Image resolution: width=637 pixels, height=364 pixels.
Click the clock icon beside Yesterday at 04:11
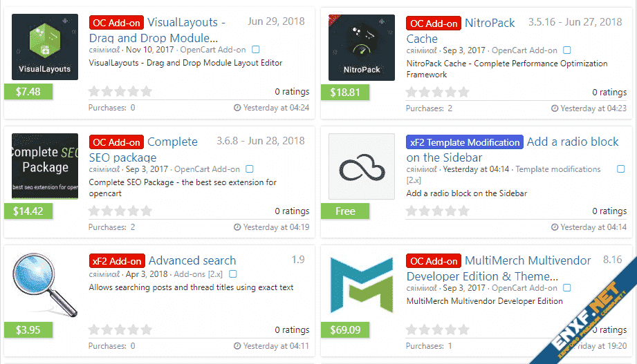point(237,346)
